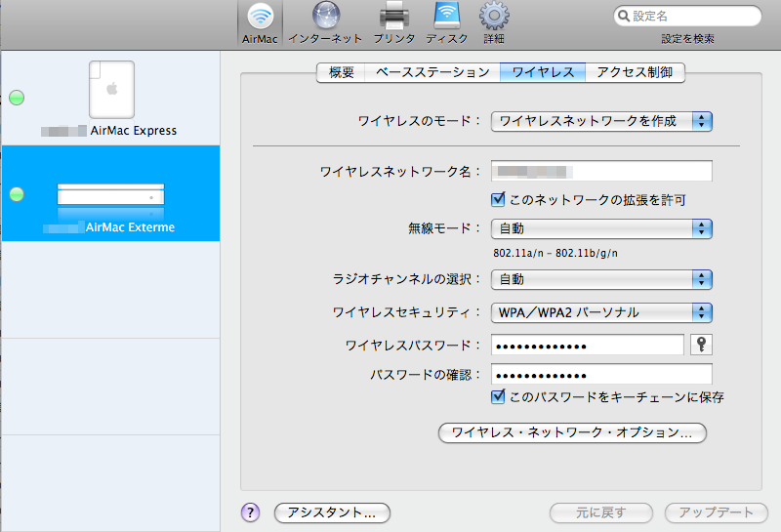Switch to the ベースステーション tab
This screenshot has width=781, height=532.
point(432,73)
